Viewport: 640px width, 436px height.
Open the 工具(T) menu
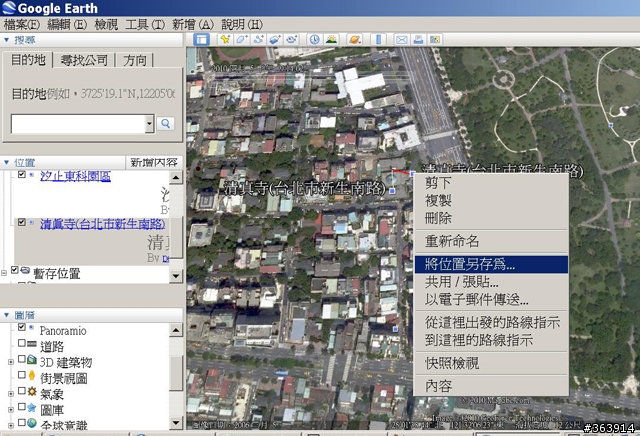pos(144,24)
